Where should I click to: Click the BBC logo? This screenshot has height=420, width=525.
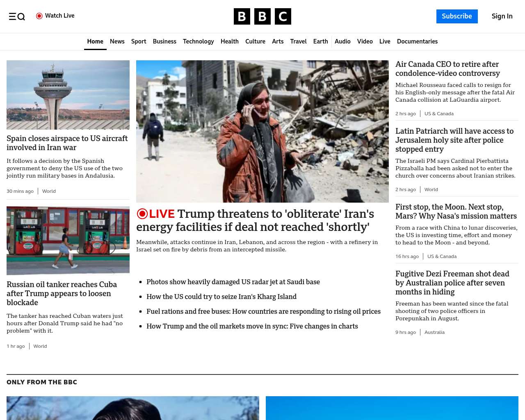[x=262, y=16]
